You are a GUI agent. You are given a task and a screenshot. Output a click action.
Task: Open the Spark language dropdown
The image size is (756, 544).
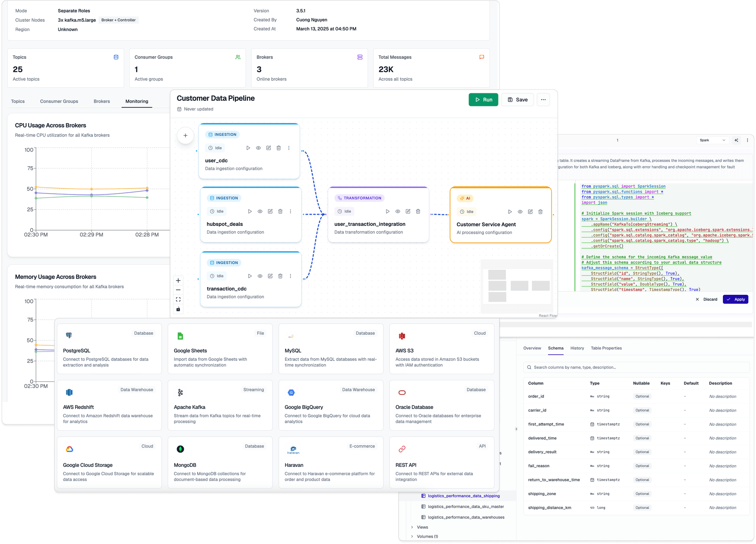point(713,140)
